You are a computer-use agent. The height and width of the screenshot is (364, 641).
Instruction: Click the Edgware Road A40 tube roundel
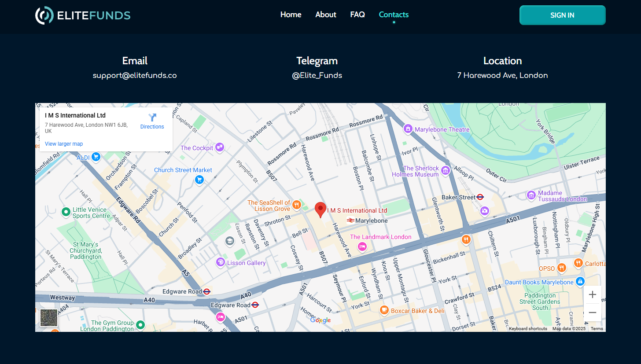[207, 291]
